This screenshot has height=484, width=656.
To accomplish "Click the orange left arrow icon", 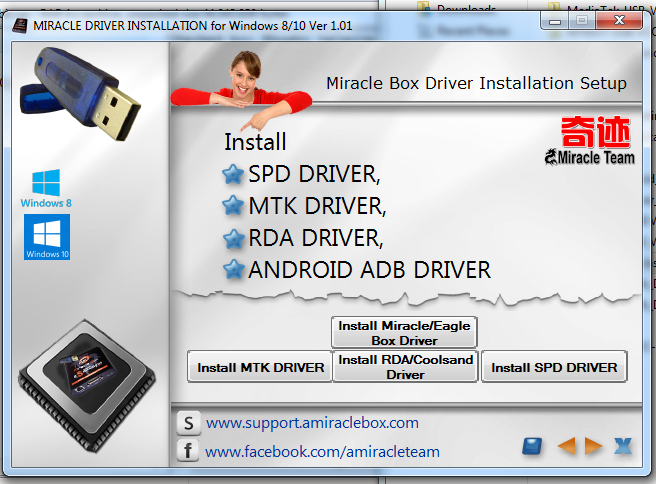I will coord(567,446).
